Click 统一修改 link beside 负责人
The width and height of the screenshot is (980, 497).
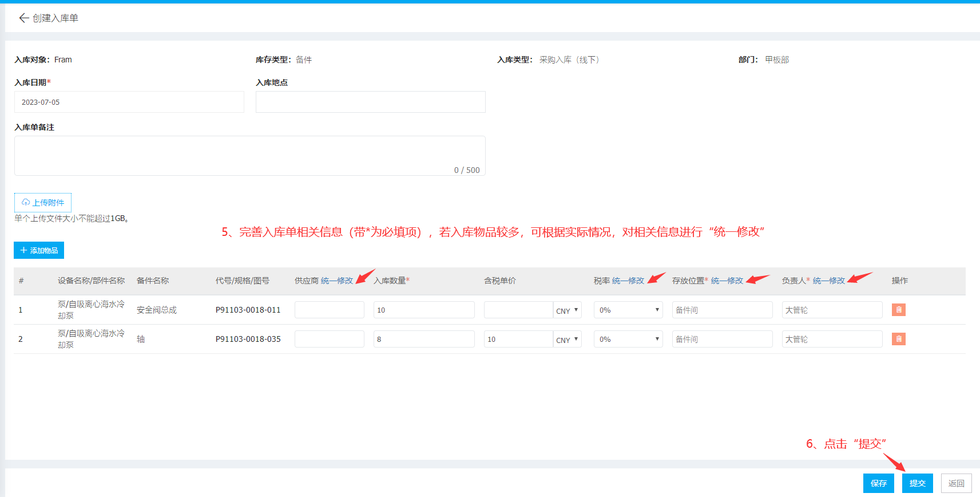829,281
